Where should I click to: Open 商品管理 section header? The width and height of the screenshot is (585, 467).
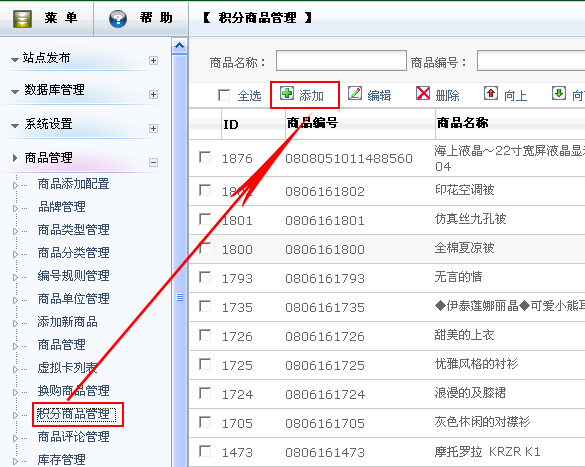pos(49,158)
